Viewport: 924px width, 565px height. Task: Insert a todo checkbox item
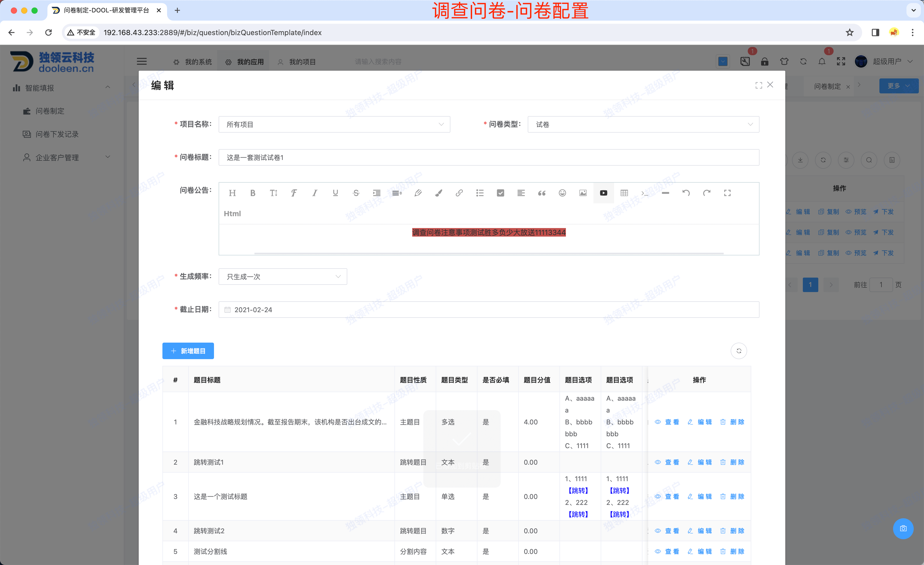tap(500, 193)
